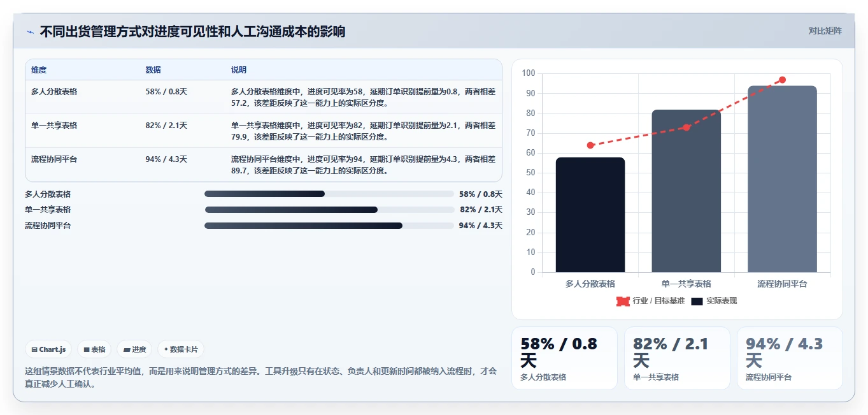Viewport: 868px width, 415px height.
Task: Click the red benchmark point above 多人分散表格
Action: [590, 145]
